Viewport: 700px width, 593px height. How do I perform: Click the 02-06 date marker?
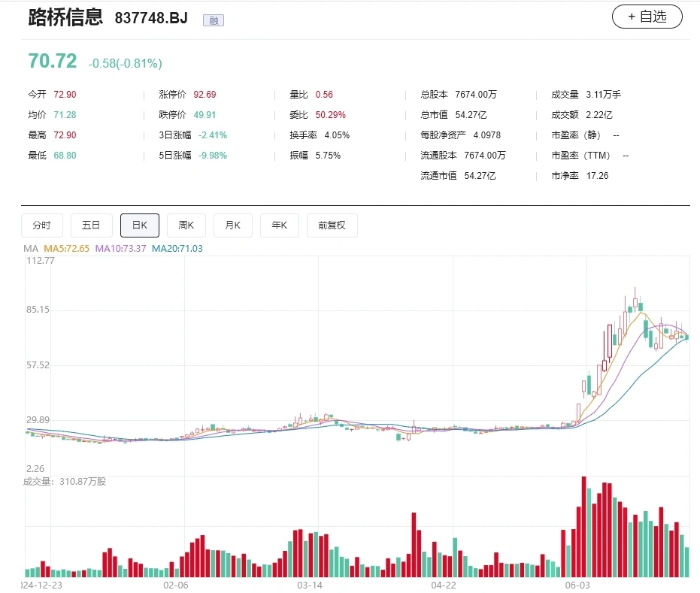[x=176, y=585]
